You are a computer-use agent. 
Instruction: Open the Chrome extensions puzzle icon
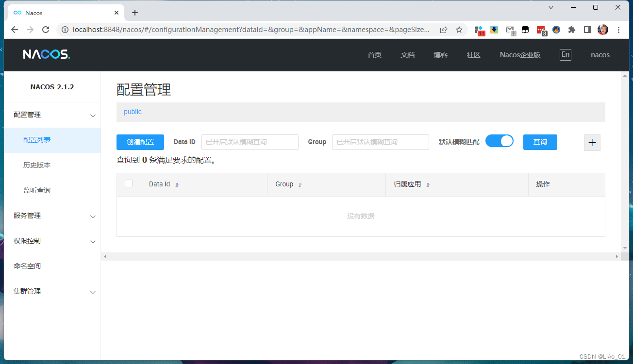click(571, 30)
